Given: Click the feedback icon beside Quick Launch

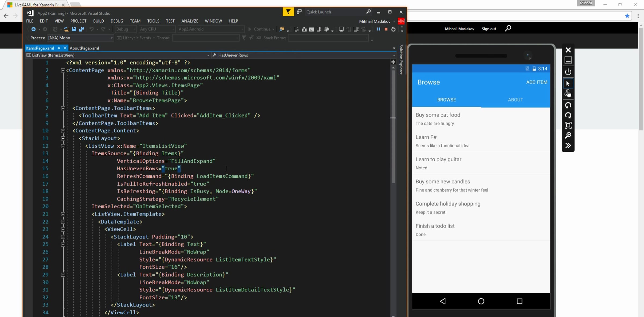Looking at the screenshot, I should click(299, 12).
